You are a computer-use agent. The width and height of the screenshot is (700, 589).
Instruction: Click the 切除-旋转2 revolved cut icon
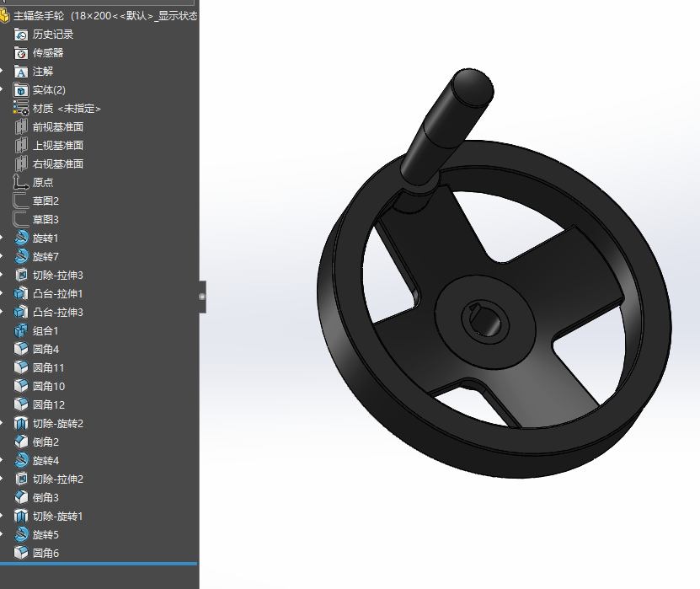coord(20,423)
